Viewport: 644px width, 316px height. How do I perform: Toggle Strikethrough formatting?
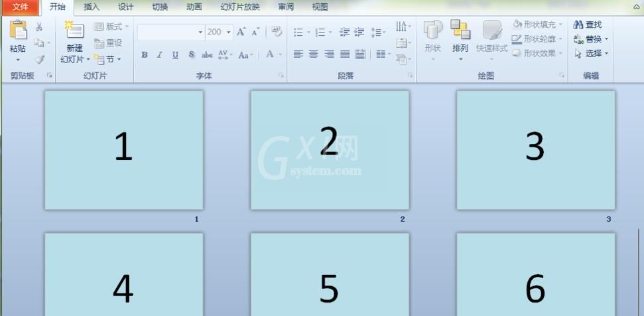click(207, 54)
